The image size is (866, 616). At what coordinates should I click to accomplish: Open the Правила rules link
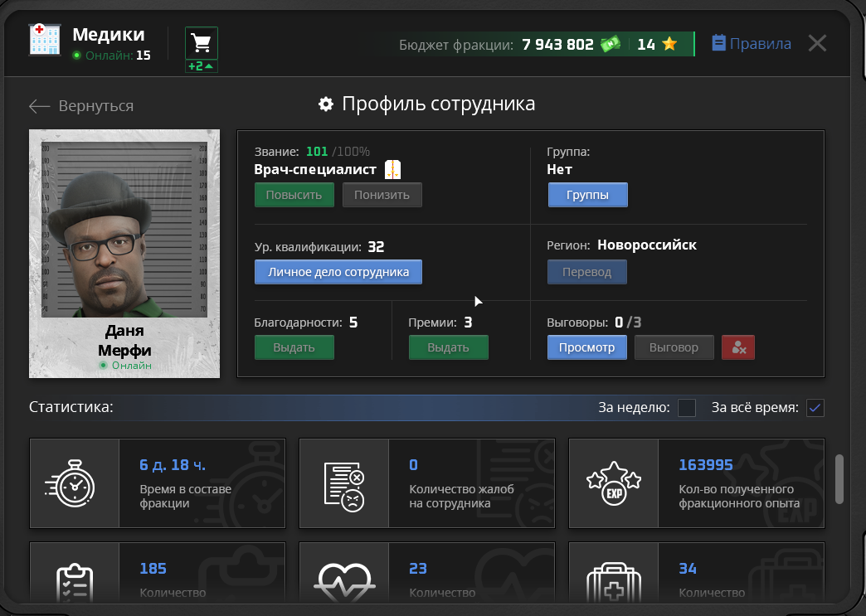(752, 44)
